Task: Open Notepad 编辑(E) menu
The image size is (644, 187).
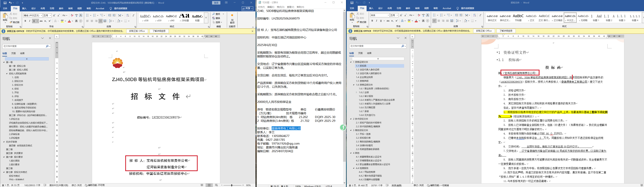Action: [x=271, y=7]
